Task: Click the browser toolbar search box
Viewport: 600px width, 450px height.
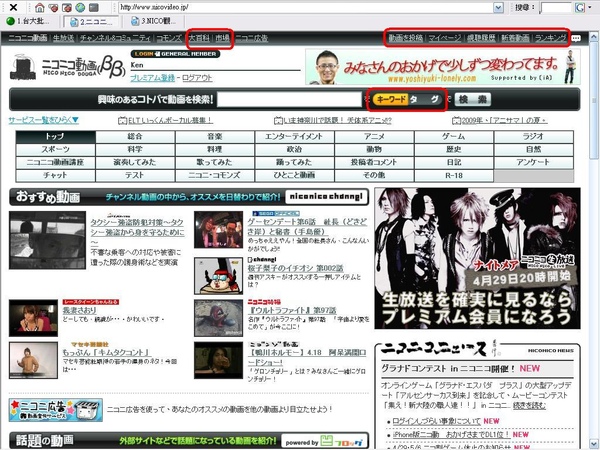Action: [556, 7]
